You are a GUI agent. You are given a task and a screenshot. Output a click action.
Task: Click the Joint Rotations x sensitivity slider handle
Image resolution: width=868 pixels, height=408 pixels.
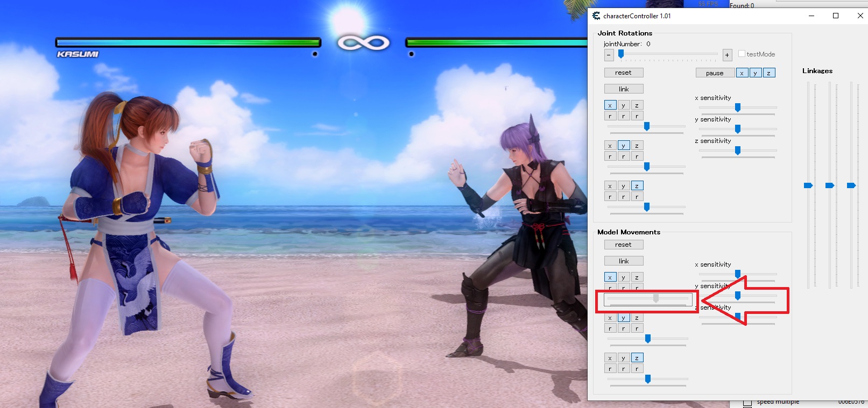738,108
